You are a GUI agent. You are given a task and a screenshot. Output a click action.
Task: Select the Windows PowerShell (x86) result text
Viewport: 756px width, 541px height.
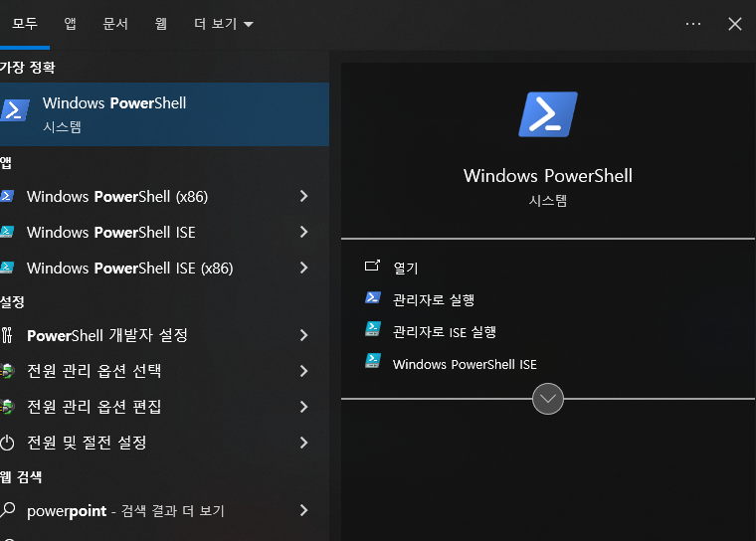click(117, 196)
